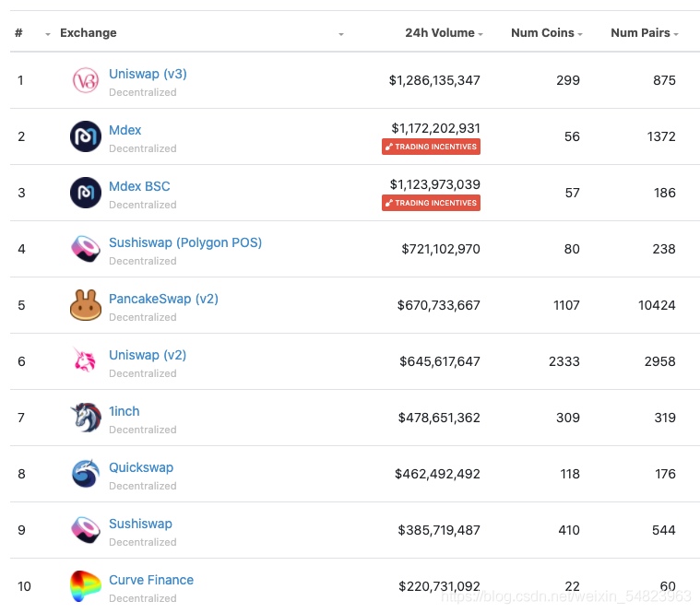Open the PancakeSwap (v2) link
700x613 pixels.
(163, 299)
